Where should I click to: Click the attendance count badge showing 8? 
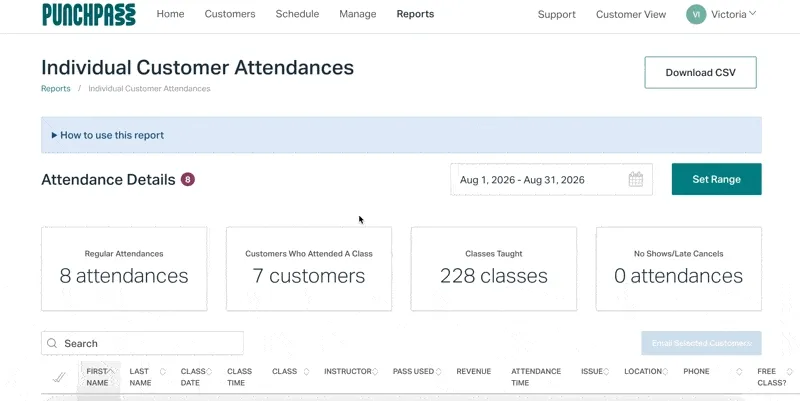(x=188, y=180)
